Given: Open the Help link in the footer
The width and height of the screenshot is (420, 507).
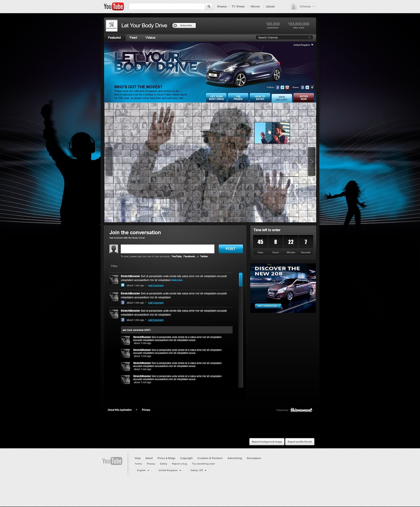Looking at the screenshot, I should point(137,458).
